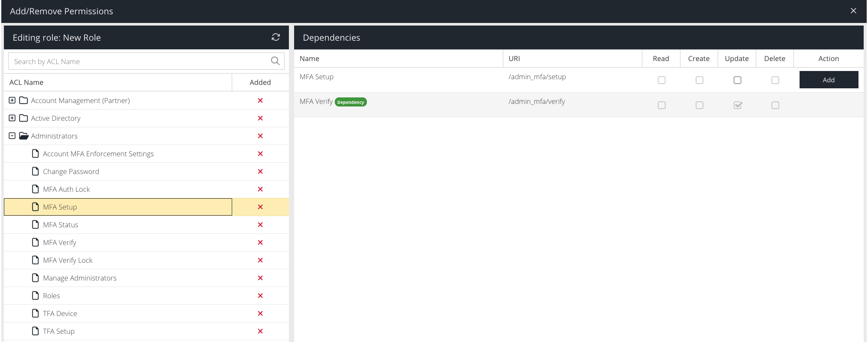Screen dimensions: 868x342
Task: Click the red X for MFA Status
Action: 260,225
